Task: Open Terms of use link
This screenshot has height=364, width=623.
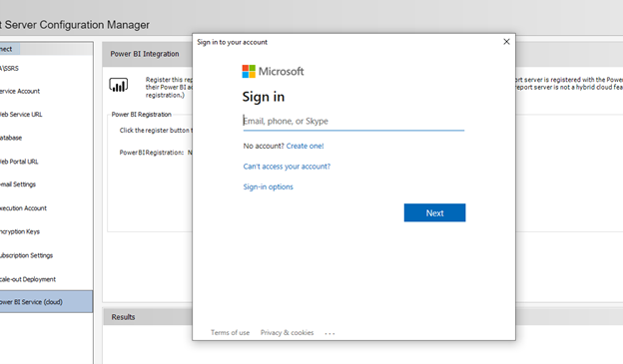Action: [230, 333]
